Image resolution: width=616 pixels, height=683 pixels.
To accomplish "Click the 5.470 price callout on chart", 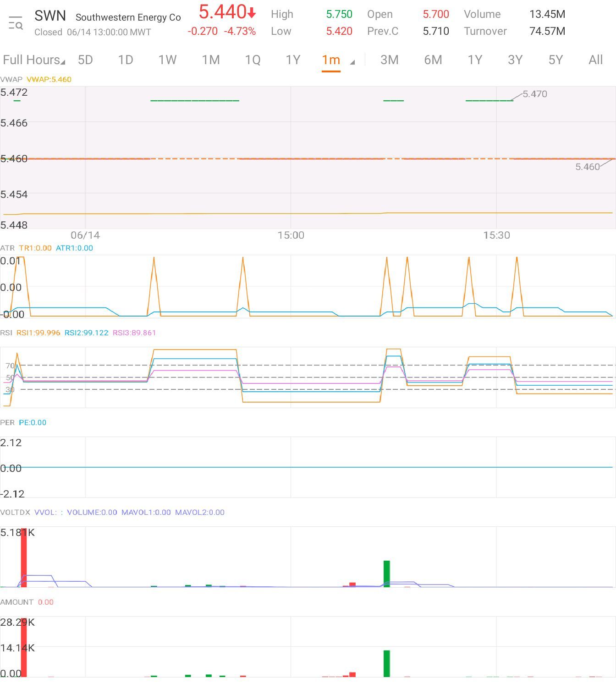I will point(535,94).
